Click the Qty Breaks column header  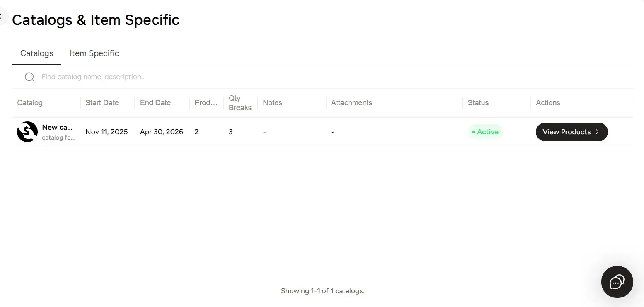[240, 103]
